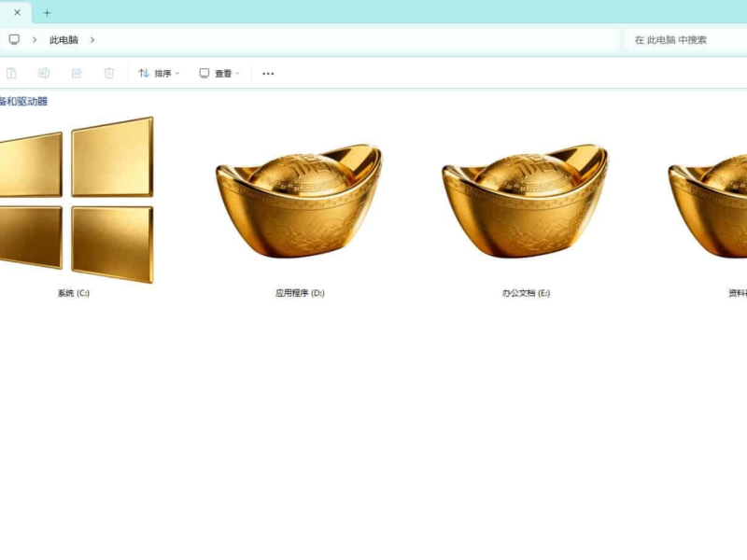Select the 系统 (C:) label

(74, 293)
